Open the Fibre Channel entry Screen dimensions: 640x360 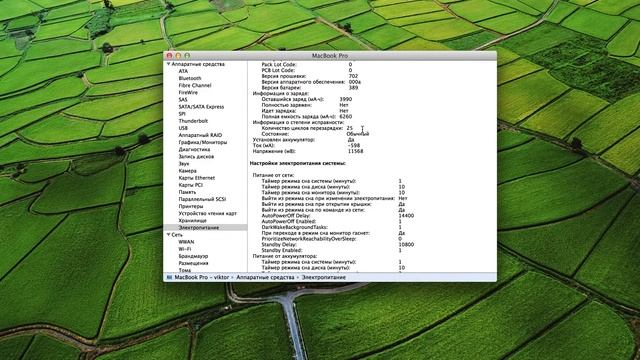click(195, 85)
